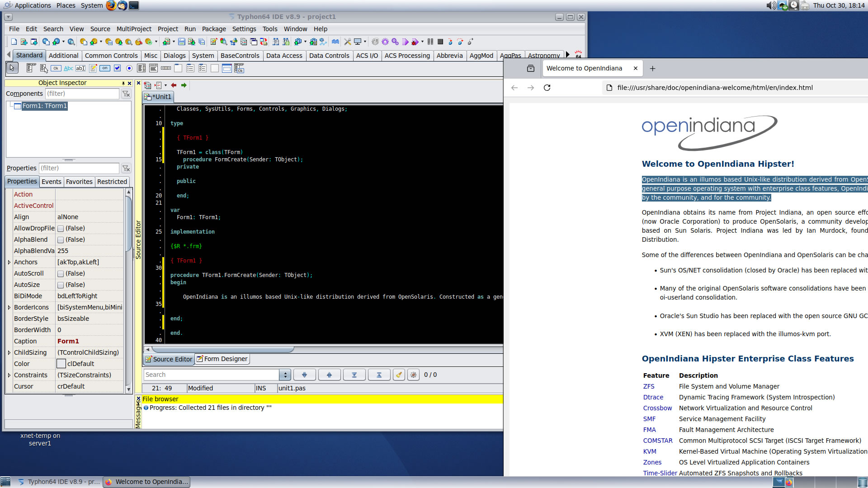868x488 pixels.
Task: Toggle the AutoSize property checkbox
Action: click(x=61, y=285)
